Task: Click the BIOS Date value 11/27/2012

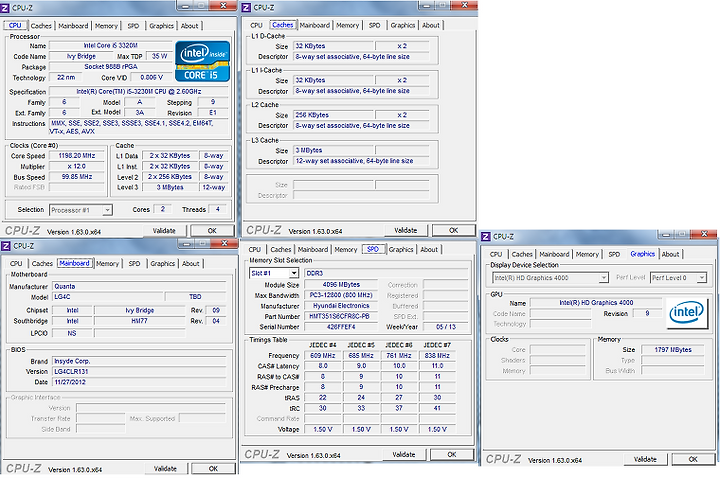Action: [x=139, y=382]
